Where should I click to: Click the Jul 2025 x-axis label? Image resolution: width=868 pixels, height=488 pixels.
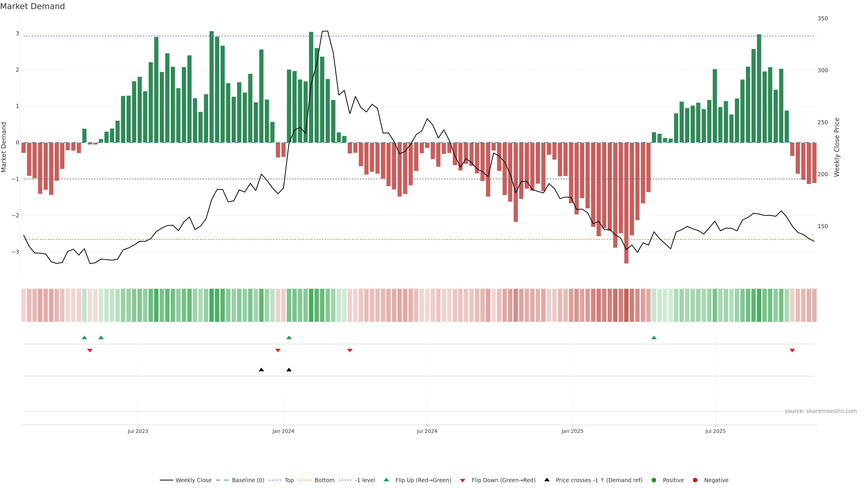coord(715,431)
